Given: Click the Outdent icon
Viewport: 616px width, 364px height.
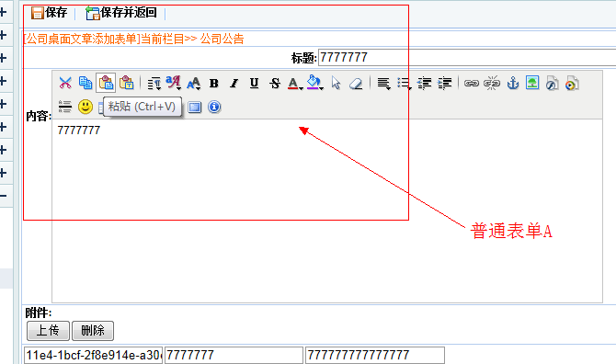Looking at the screenshot, I should (x=424, y=84).
